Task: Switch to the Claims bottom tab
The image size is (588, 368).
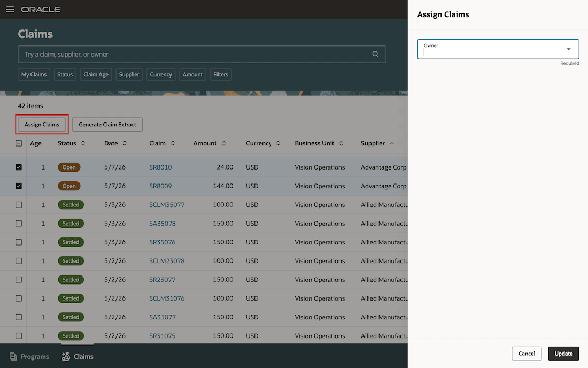Action: 78,356
